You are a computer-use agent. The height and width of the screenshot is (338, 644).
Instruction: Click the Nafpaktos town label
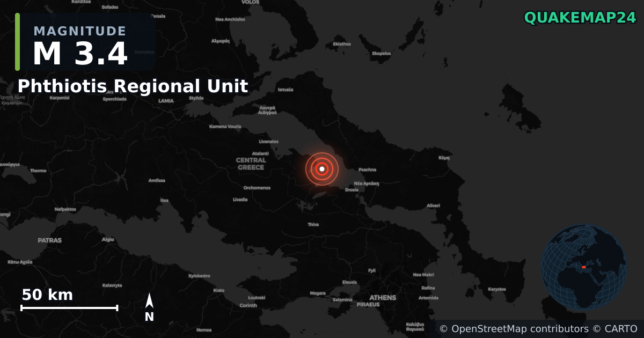tap(65, 209)
